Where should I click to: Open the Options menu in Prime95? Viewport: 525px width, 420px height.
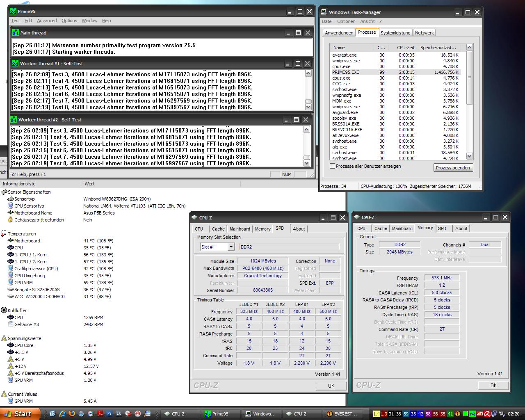click(69, 21)
